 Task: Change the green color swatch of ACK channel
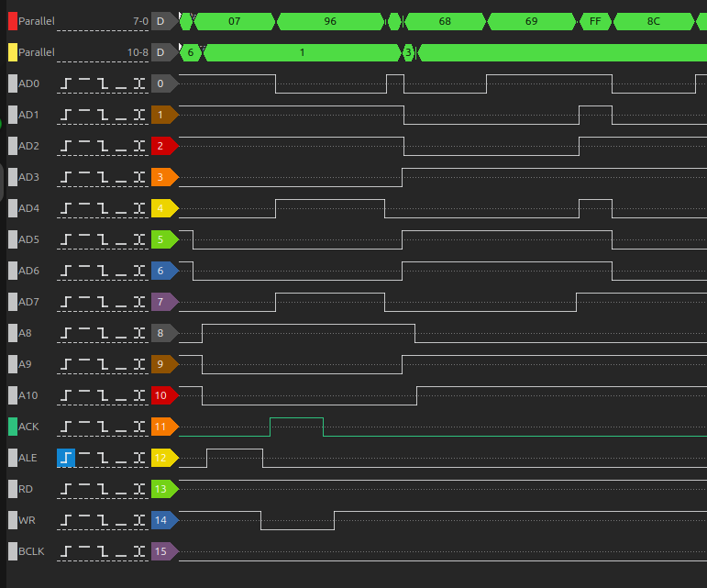pyautogui.click(x=13, y=427)
